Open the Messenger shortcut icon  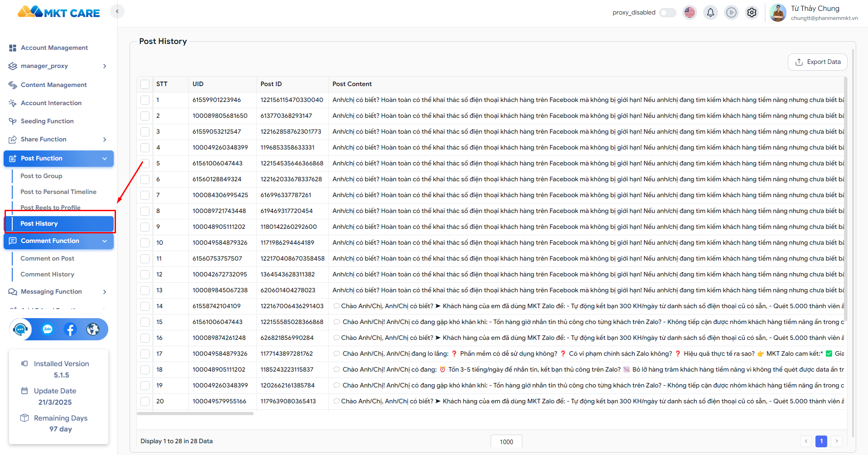(48, 329)
